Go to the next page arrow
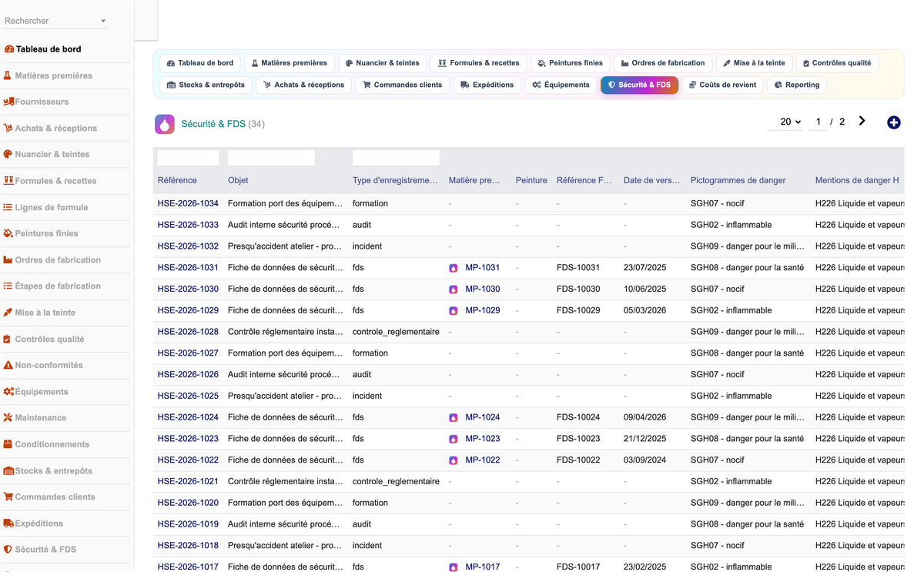The width and height of the screenshot is (924, 572). coord(862,121)
